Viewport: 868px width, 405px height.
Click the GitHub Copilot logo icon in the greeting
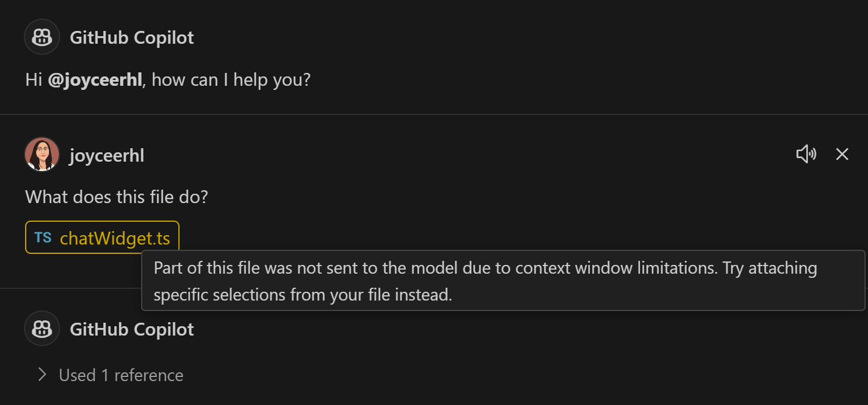pyautogui.click(x=41, y=37)
